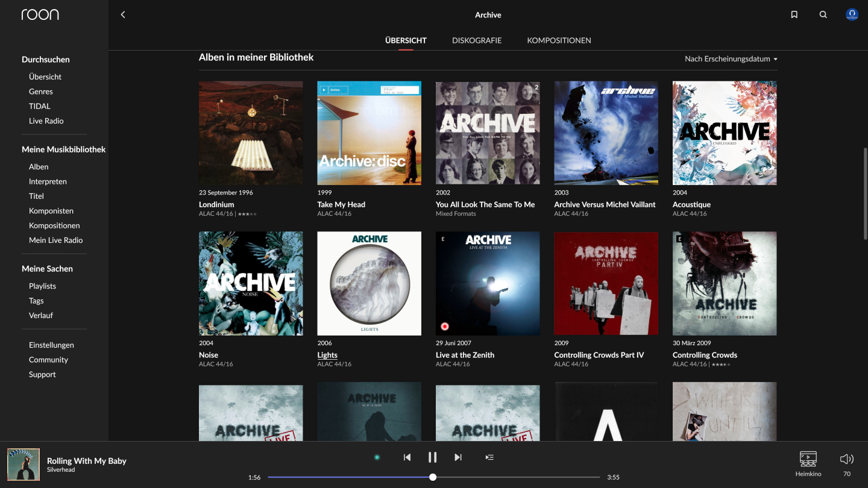The image size is (868, 488).
Task: Open Controlling Crowds Part IV cover
Action: click(606, 284)
